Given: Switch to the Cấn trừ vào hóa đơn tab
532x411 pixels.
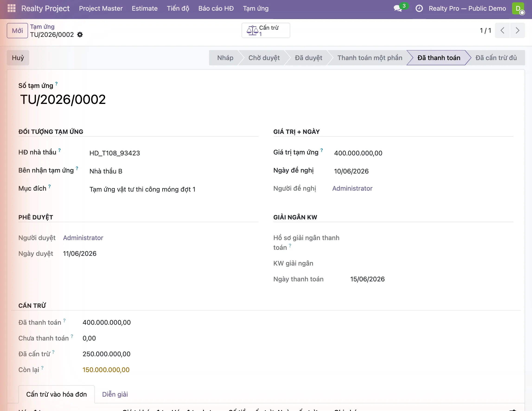Looking at the screenshot, I should point(57,394).
